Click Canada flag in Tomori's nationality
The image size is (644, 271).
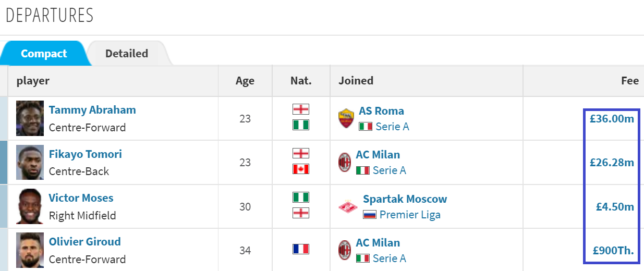(x=301, y=169)
